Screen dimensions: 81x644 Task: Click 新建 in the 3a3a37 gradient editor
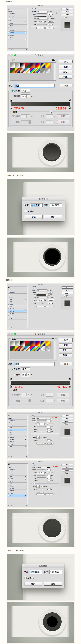66,364
